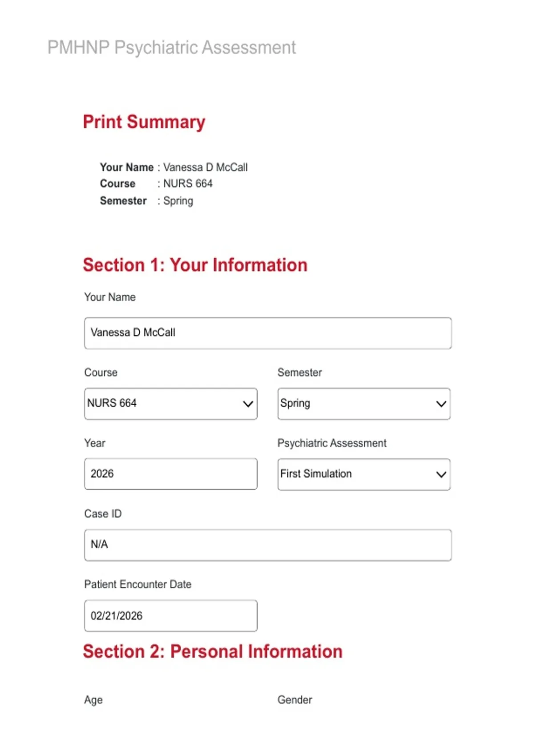Screen dimensions: 534x756
Task: Click Section 1: Your Information heading
Action: coord(195,265)
